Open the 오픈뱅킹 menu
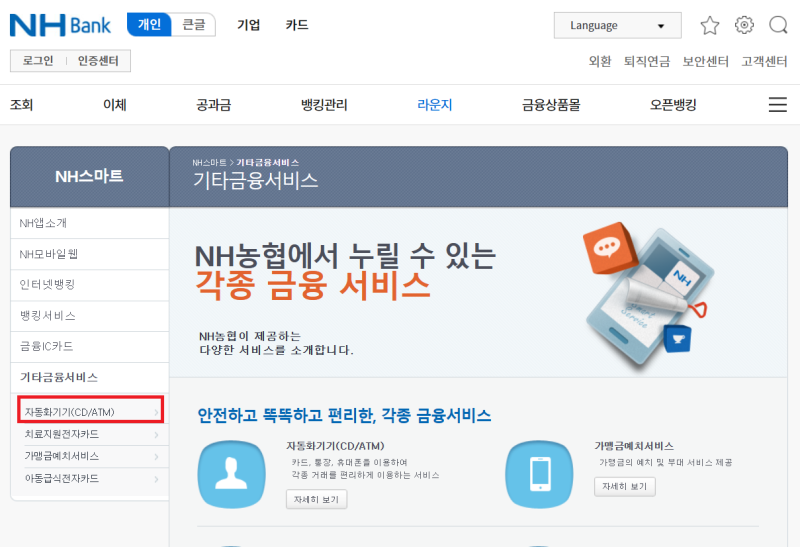 (x=673, y=105)
